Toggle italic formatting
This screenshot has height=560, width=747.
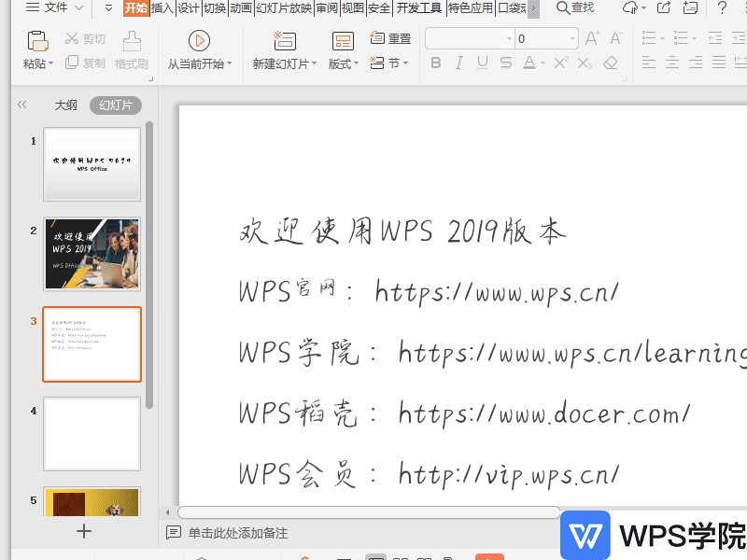coord(458,63)
